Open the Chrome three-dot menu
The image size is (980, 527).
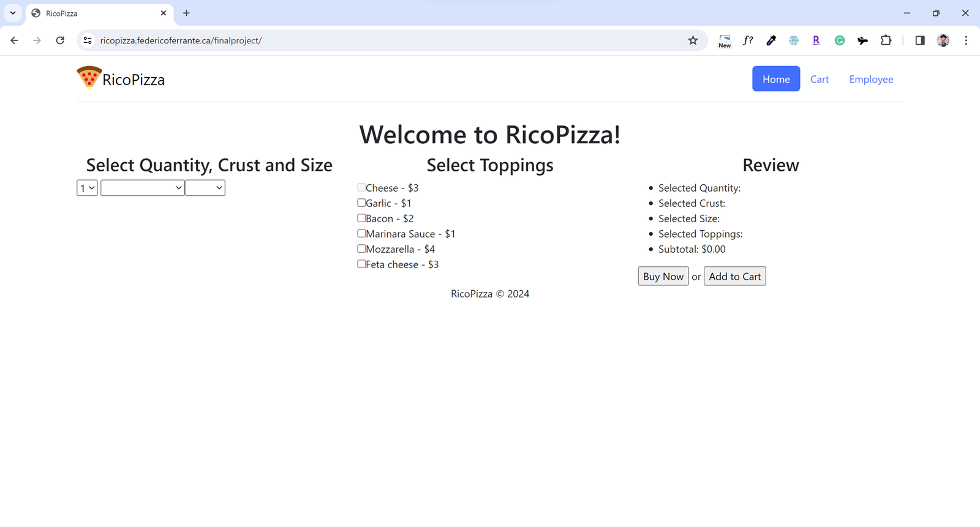(x=966, y=40)
